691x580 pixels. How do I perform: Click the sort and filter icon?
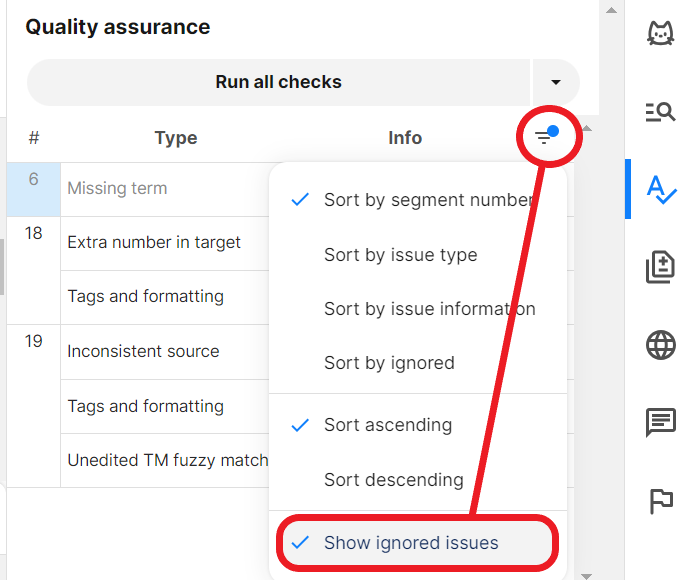pyautogui.click(x=546, y=137)
